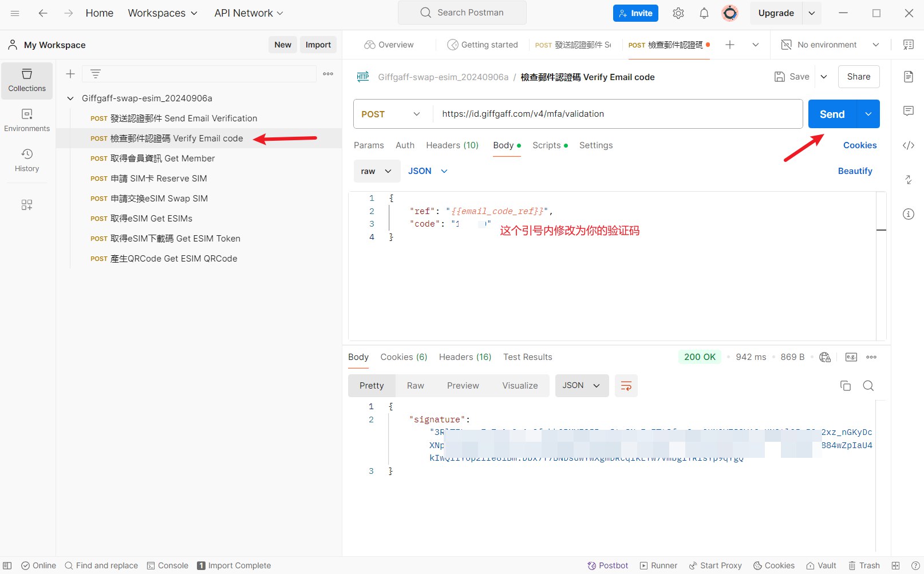924x574 pixels.
Task: Open the Test Results response tab
Action: [527, 357]
